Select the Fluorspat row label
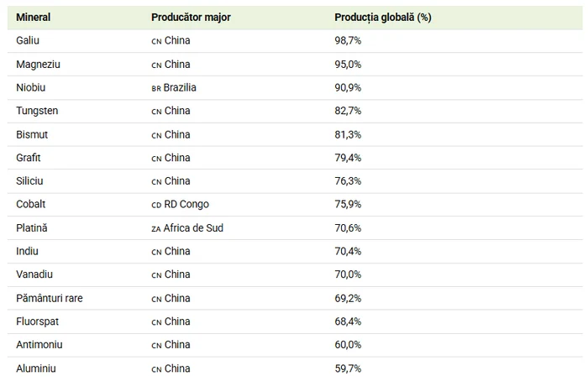The width and height of the screenshot is (588, 381). (38, 321)
